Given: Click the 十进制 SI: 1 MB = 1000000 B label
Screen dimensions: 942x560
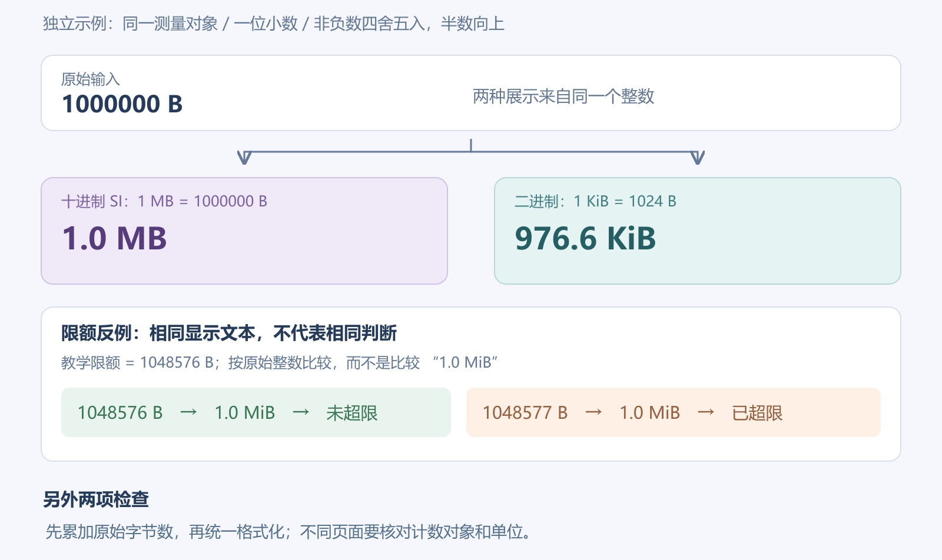Looking at the screenshot, I should click(x=164, y=201).
